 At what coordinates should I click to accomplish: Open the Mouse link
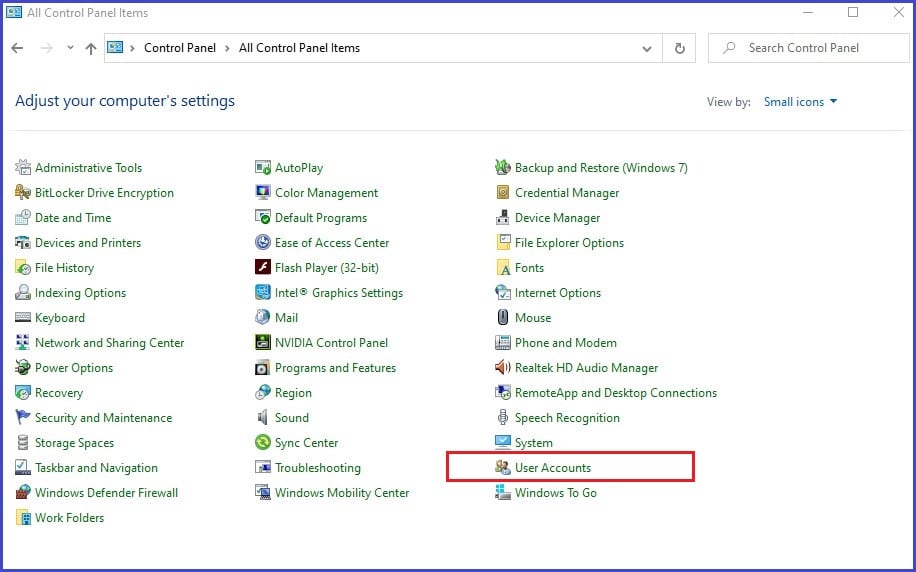coord(533,318)
